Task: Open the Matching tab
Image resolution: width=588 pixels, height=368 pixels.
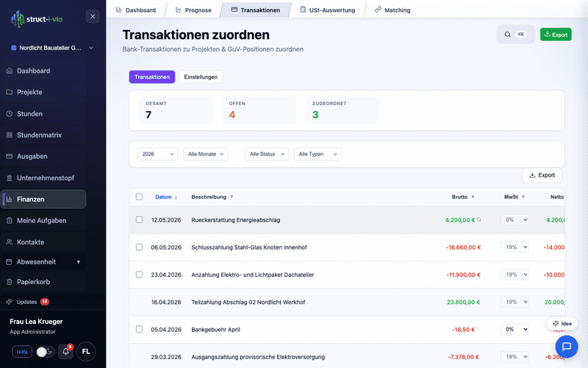Action: (392, 10)
